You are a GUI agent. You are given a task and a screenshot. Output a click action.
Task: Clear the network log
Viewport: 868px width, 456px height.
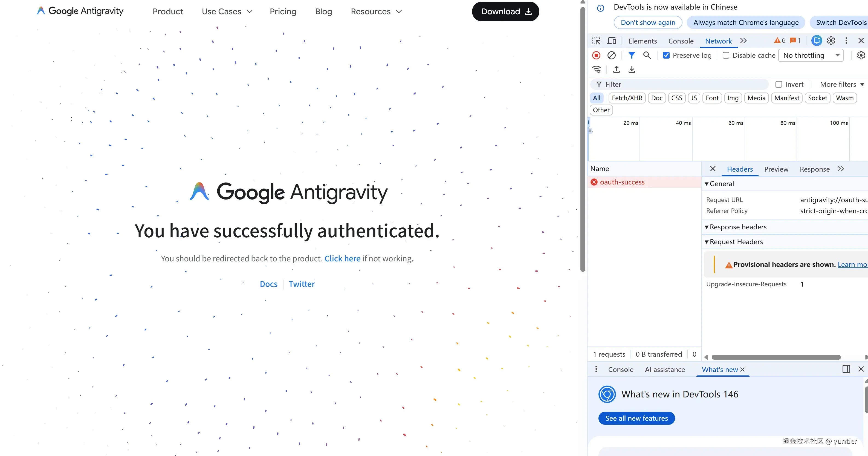coord(612,55)
